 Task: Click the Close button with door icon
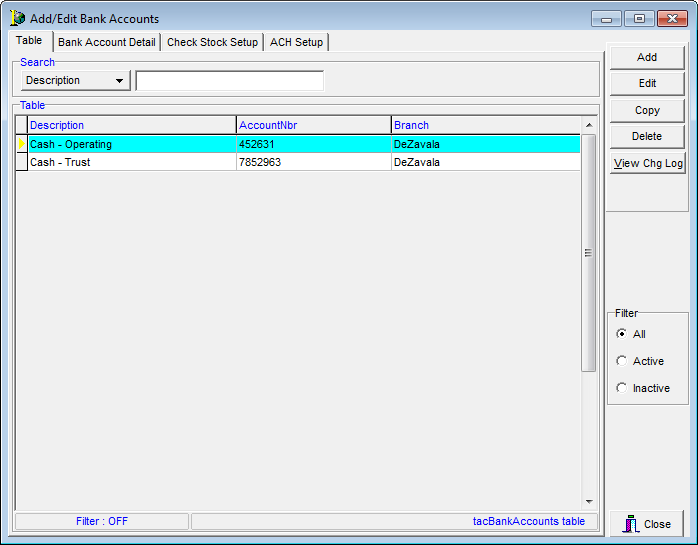647,523
